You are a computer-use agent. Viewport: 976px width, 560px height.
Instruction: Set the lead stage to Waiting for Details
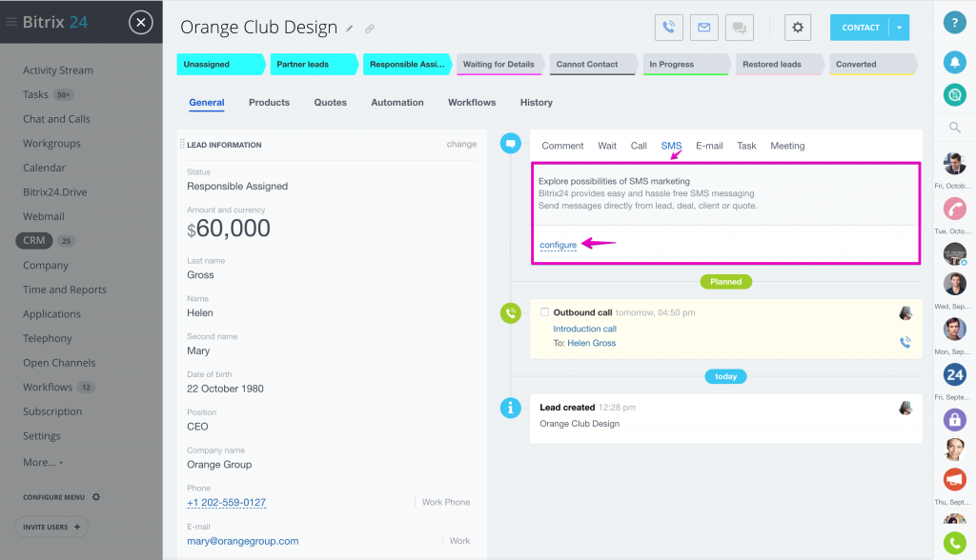tap(499, 64)
